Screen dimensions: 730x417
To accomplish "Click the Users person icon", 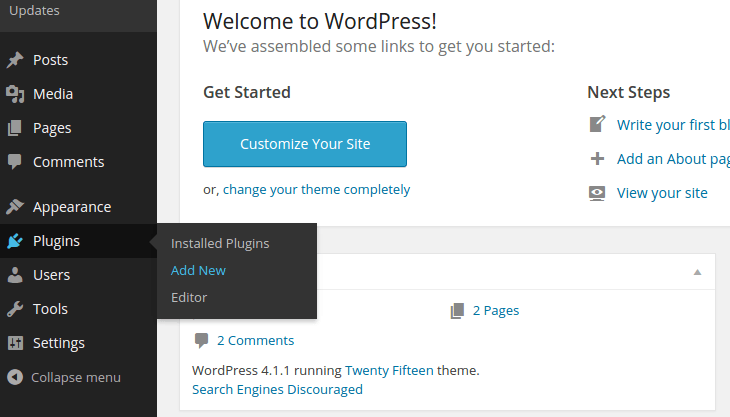I will tap(15, 275).
